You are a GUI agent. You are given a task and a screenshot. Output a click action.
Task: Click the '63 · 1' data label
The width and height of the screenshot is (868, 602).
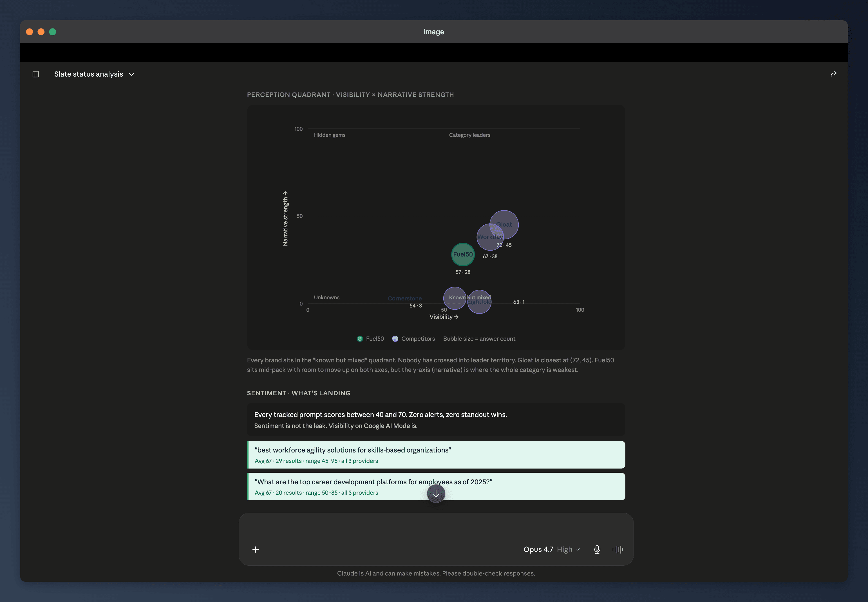point(518,302)
